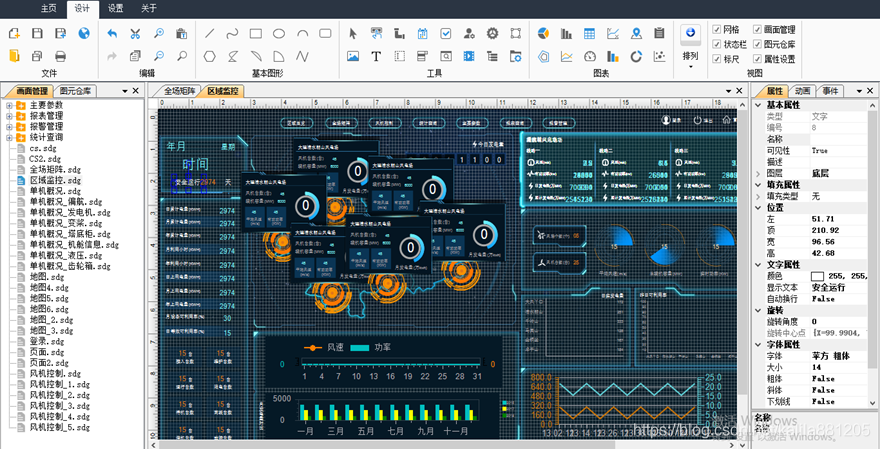This screenshot has height=449, width=880.
Task: Open the 设置 menu tab
Action: [x=116, y=8]
